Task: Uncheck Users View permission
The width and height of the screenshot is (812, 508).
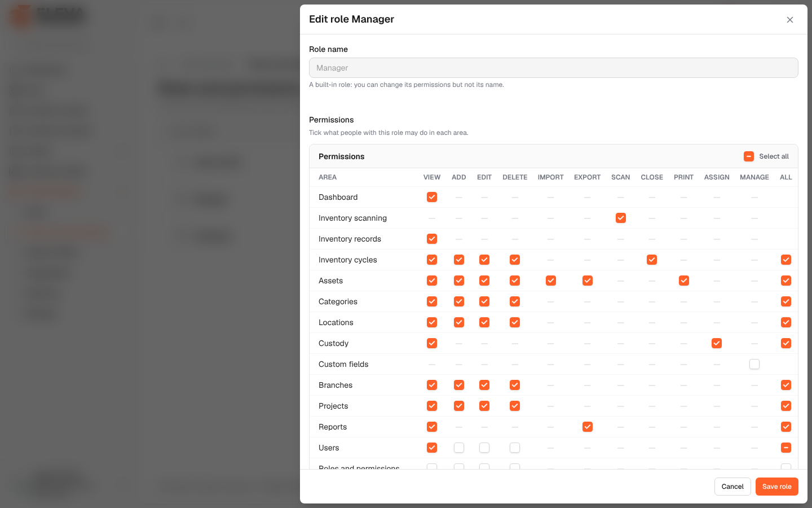Action: (432, 448)
